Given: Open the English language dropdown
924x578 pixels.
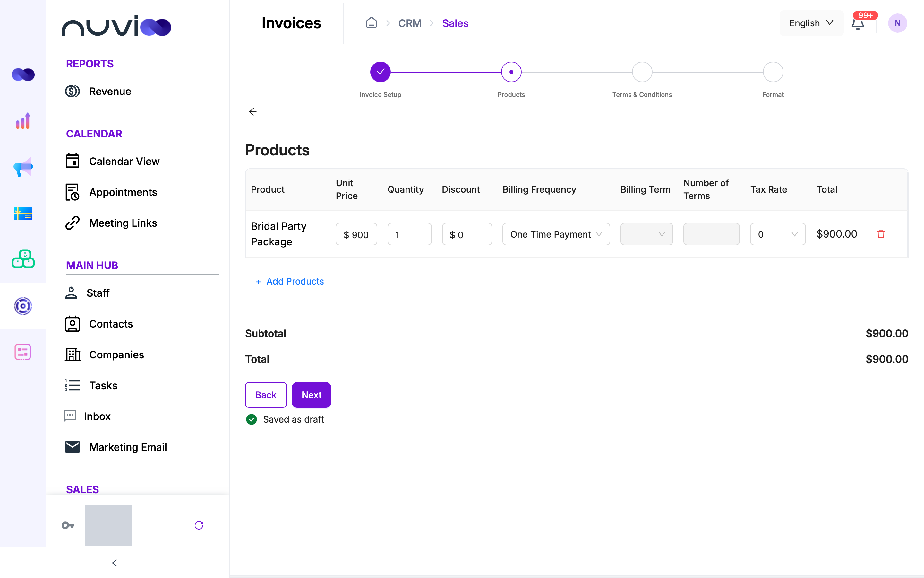Looking at the screenshot, I should click(x=811, y=23).
